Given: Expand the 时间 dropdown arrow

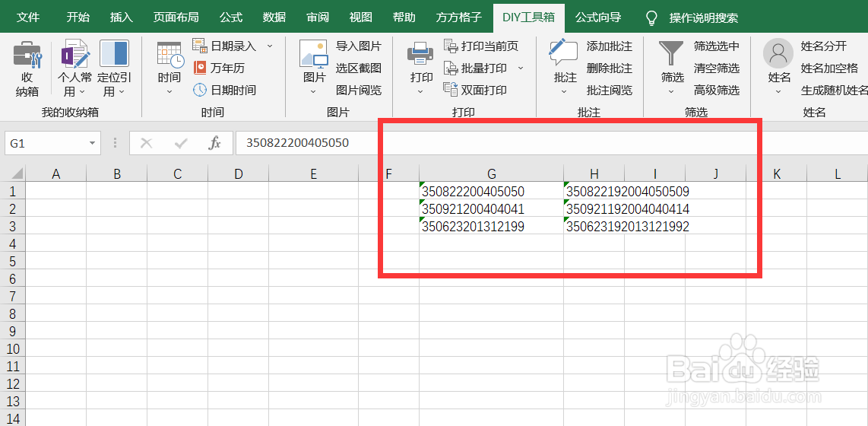Looking at the screenshot, I should 169,91.
